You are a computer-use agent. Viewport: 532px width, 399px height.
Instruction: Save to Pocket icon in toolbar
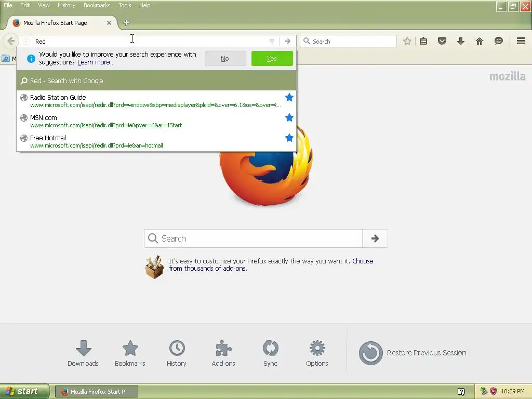click(x=442, y=42)
